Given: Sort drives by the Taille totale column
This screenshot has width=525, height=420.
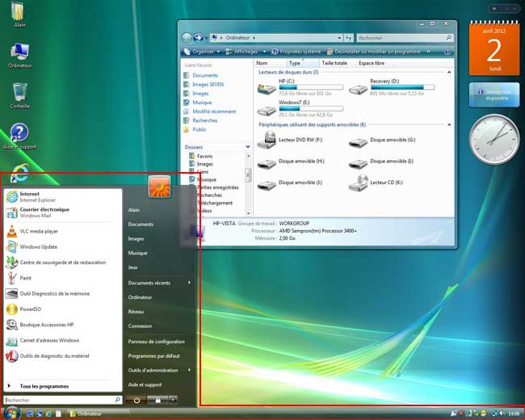Looking at the screenshot, I should [x=337, y=63].
